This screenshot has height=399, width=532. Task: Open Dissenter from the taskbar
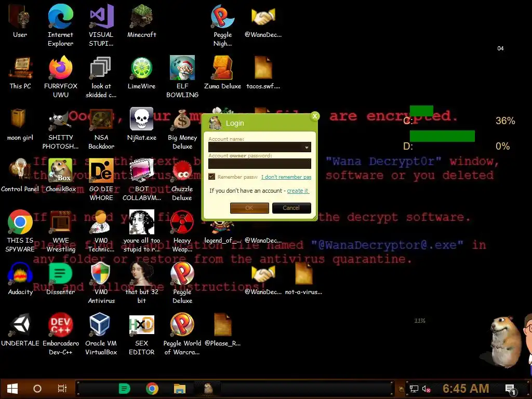click(124, 389)
